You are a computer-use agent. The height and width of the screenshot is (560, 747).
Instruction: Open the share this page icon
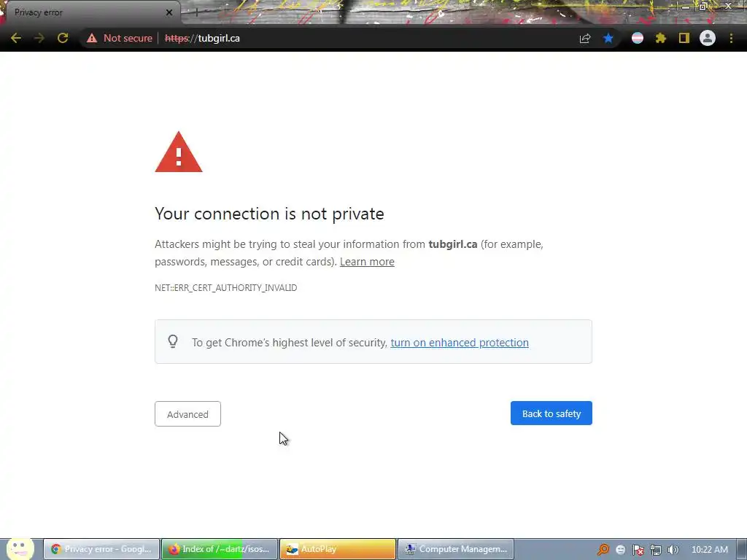(x=585, y=38)
